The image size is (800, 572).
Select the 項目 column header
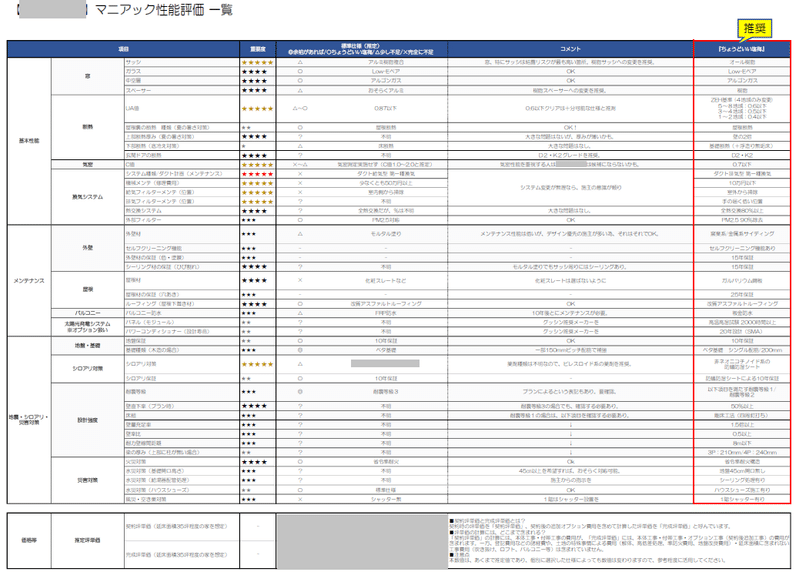click(x=123, y=49)
